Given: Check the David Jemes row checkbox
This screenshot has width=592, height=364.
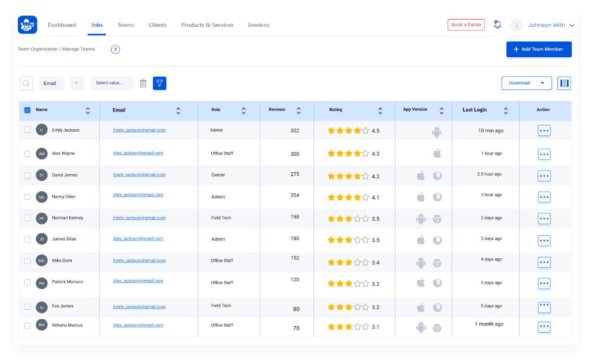Looking at the screenshot, I should pos(27,176).
